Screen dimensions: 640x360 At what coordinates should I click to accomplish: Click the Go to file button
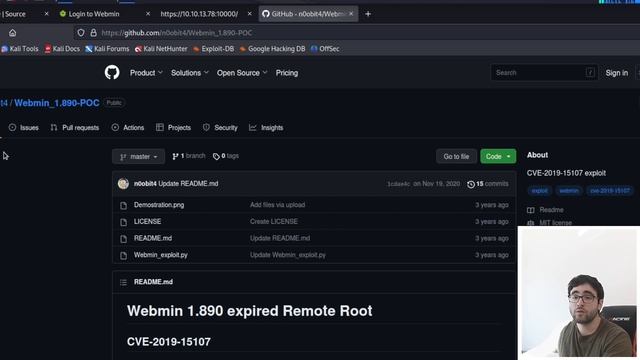click(456, 156)
